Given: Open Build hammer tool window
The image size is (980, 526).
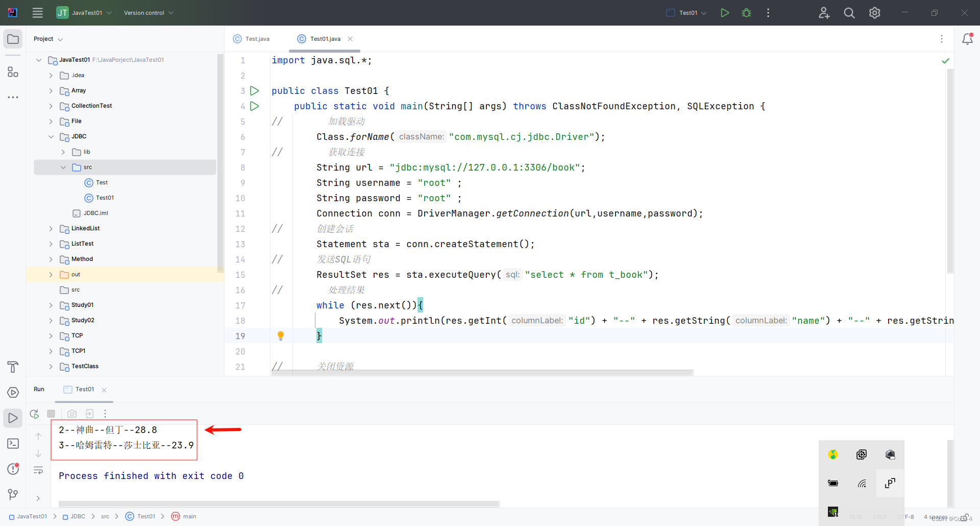Looking at the screenshot, I should (x=13, y=367).
